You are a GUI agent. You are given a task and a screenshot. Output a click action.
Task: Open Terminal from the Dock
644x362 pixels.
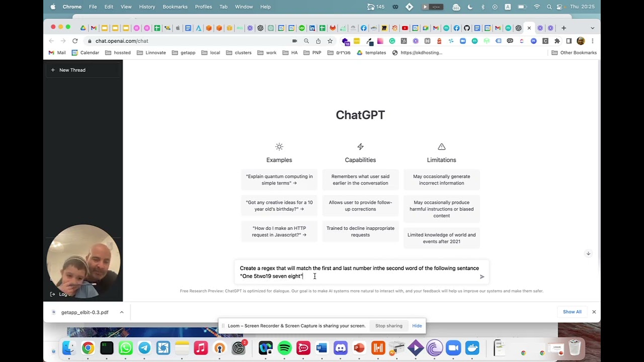107,348
